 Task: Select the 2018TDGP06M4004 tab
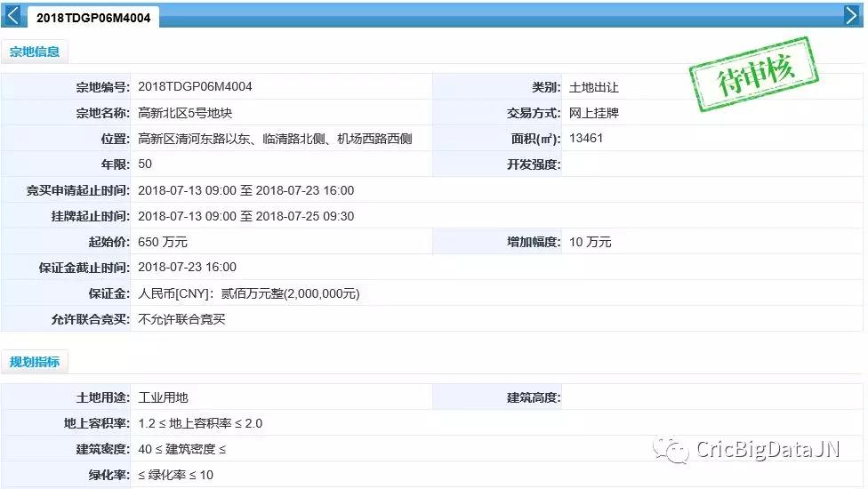93,18
